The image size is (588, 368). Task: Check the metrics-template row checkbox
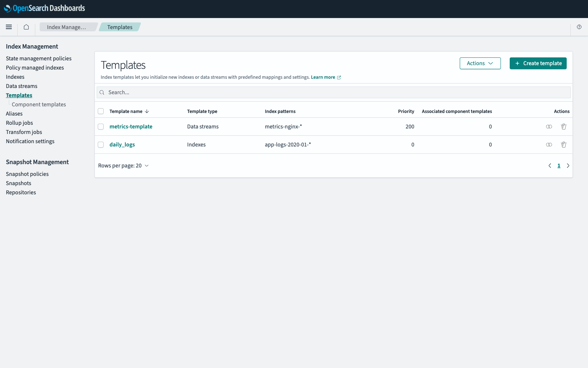pyautogui.click(x=101, y=127)
